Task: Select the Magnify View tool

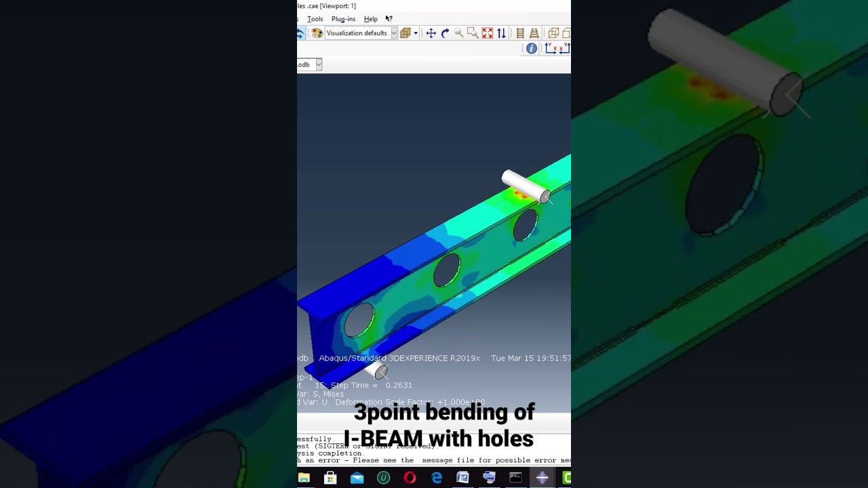Action: tap(459, 33)
